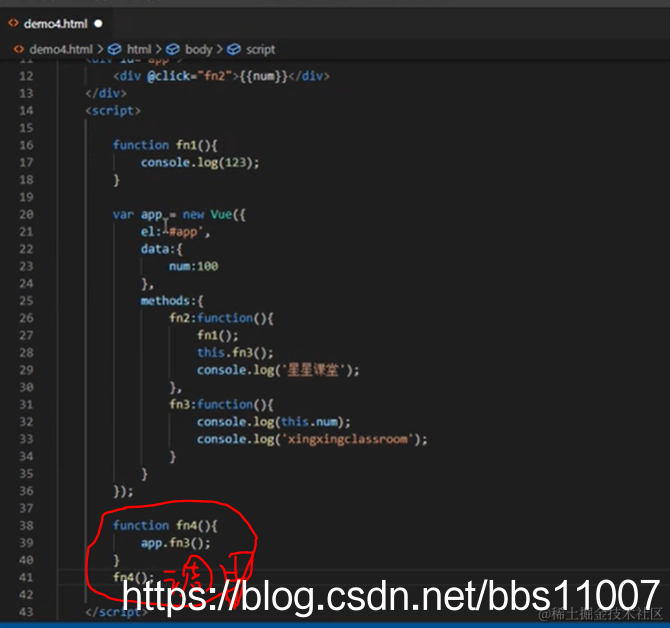Image resolution: width=670 pixels, height=628 pixels.
Task: Click the data:{ property line
Action: 162,249
